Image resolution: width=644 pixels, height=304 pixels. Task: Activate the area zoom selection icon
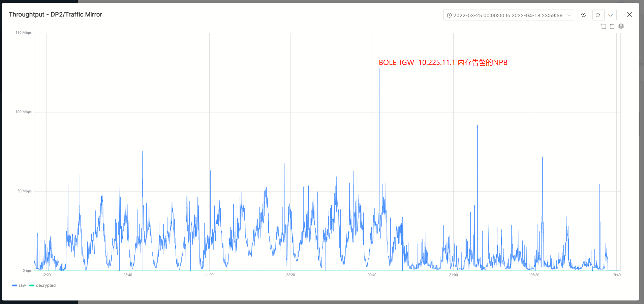(x=603, y=26)
